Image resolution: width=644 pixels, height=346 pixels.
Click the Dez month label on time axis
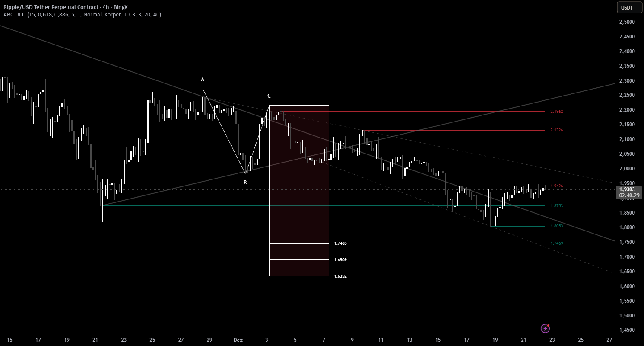(238, 340)
